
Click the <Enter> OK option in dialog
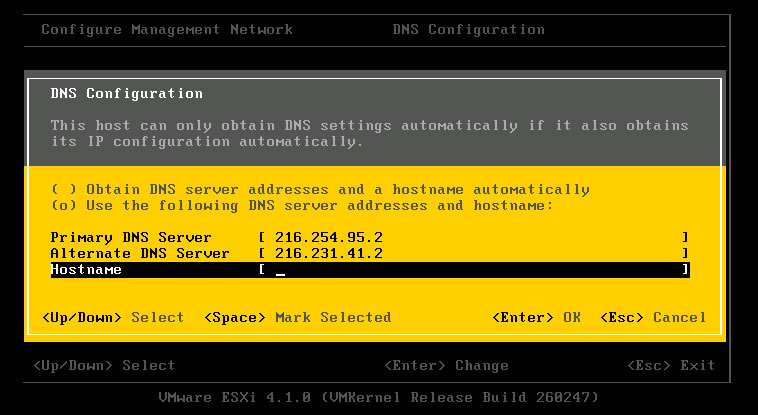point(536,317)
